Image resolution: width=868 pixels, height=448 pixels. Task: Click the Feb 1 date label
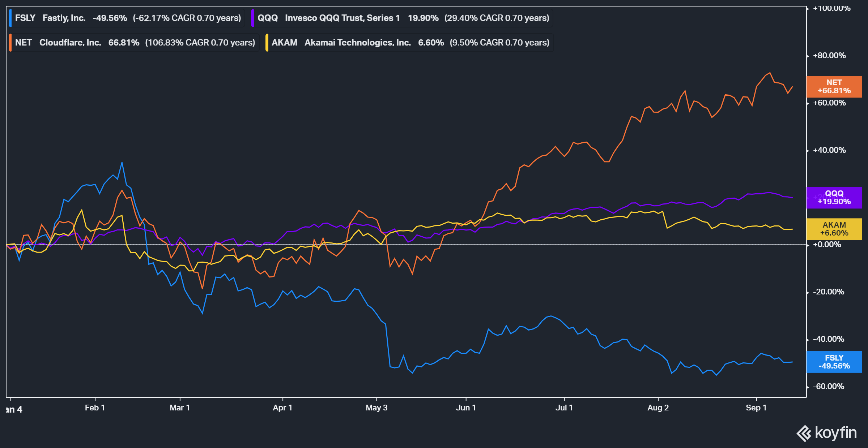click(95, 408)
